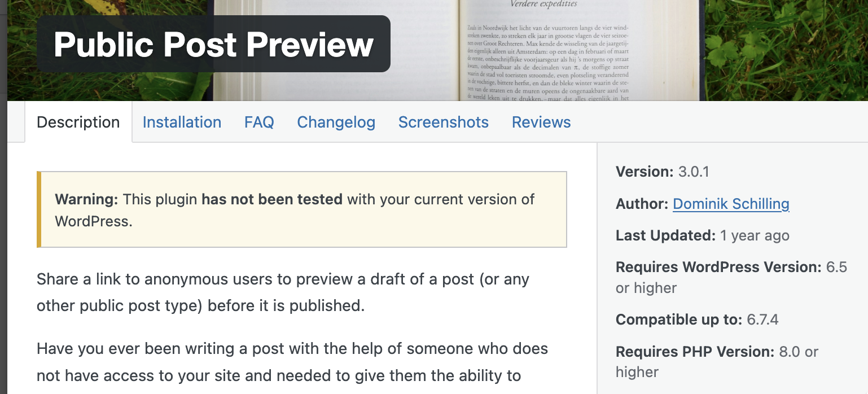Show the Screenshots tab
The height and width of the screenshot is (394, 868).
(443, 122)
